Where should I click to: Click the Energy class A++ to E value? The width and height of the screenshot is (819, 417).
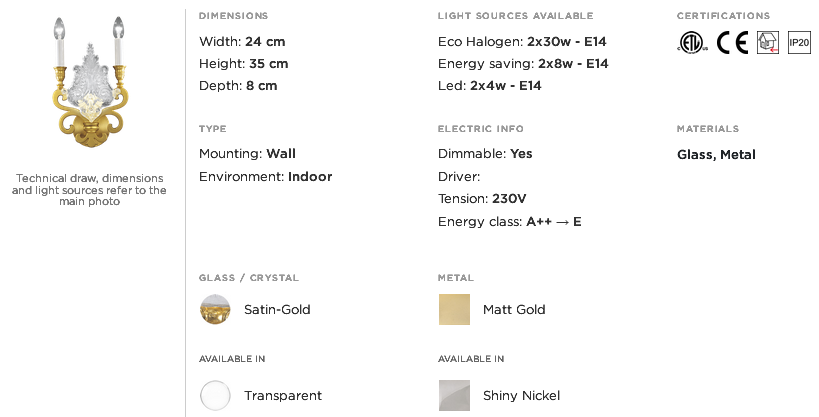point(554,222)
